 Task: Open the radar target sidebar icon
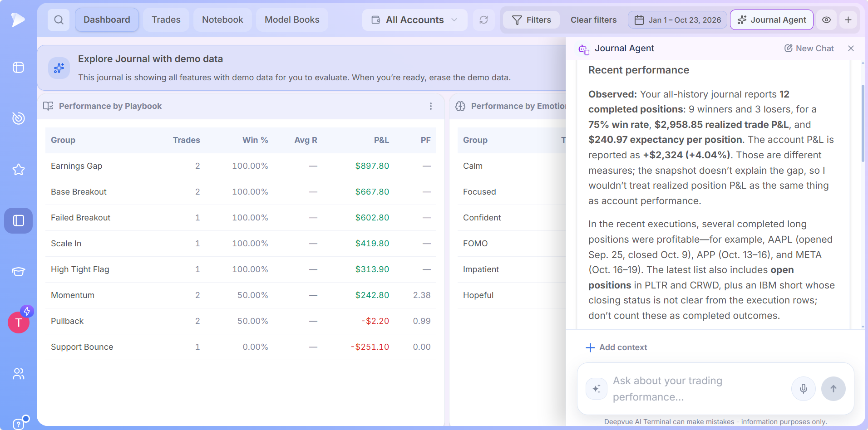18,118
